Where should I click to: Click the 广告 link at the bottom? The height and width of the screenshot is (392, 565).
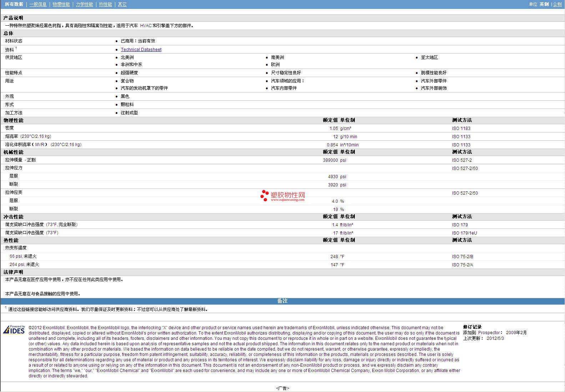tap(282, 388)
